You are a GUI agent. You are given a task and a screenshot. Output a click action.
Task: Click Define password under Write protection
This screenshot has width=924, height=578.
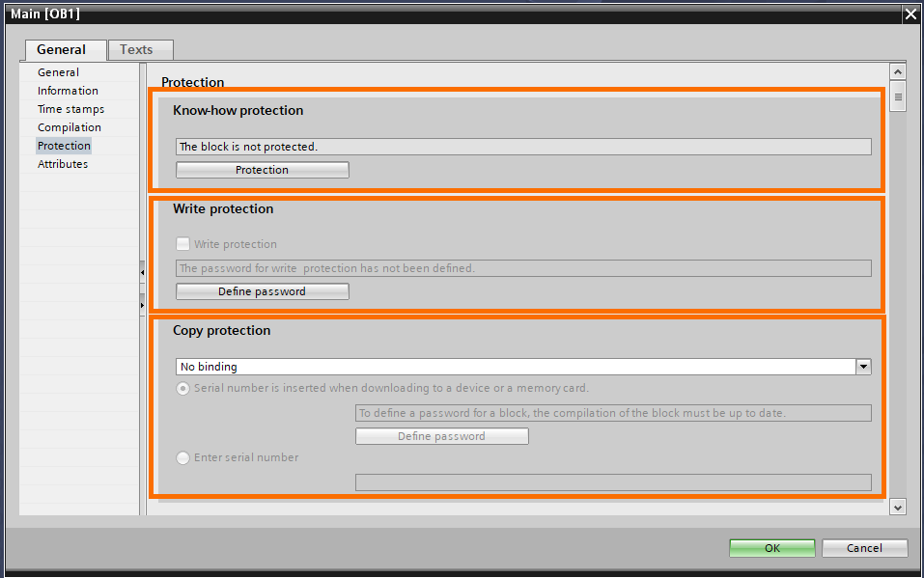[x=262, y=290]
